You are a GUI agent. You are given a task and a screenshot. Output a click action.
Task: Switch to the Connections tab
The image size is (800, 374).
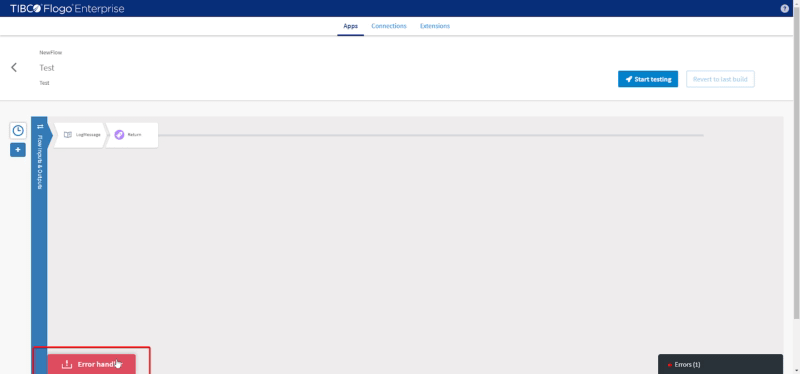[x=389, y=26]
